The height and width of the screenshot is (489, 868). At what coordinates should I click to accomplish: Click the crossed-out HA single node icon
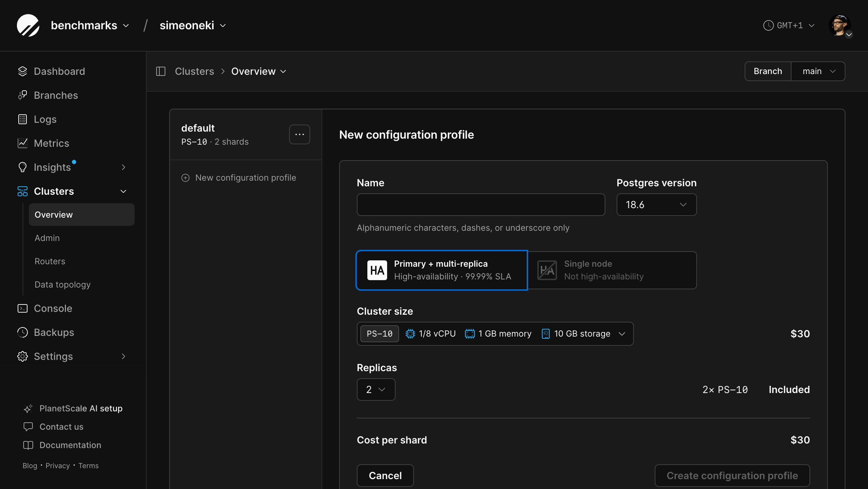point(547,270)
